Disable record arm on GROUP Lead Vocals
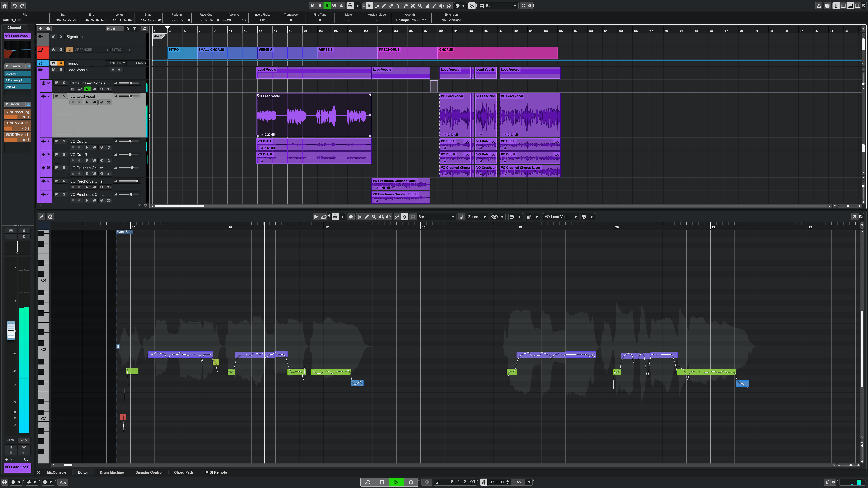 pos(87,89)
